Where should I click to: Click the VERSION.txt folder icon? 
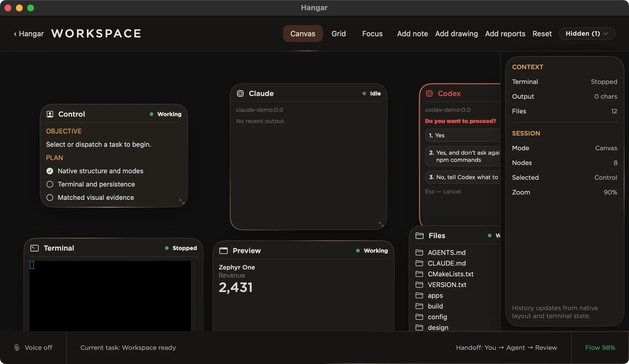[x=419, y=285]
